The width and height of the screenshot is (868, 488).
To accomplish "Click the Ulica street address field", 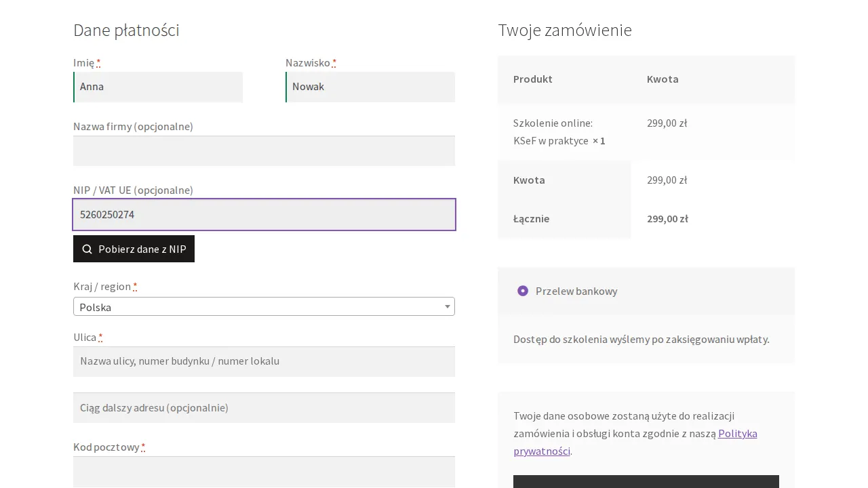I will (264, 361).
